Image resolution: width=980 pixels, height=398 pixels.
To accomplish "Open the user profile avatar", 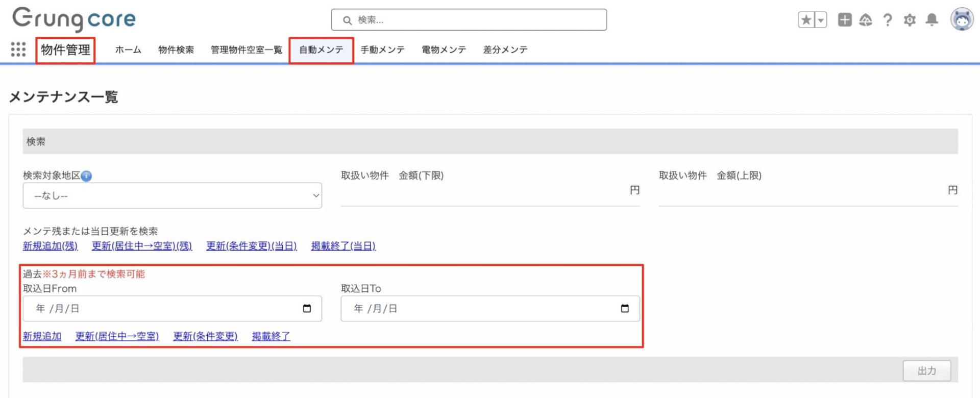I will click(962, 20).
